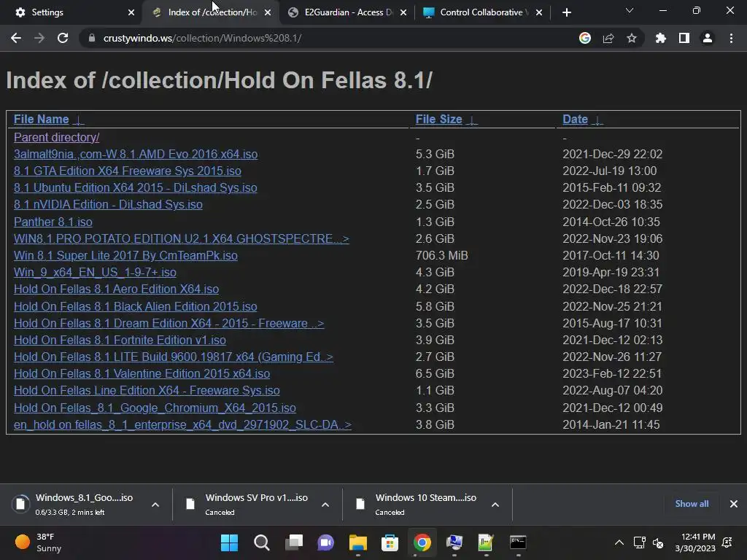Open Task View from taskbar
This screenshot has width=747, height=560.
click(294, 542)
